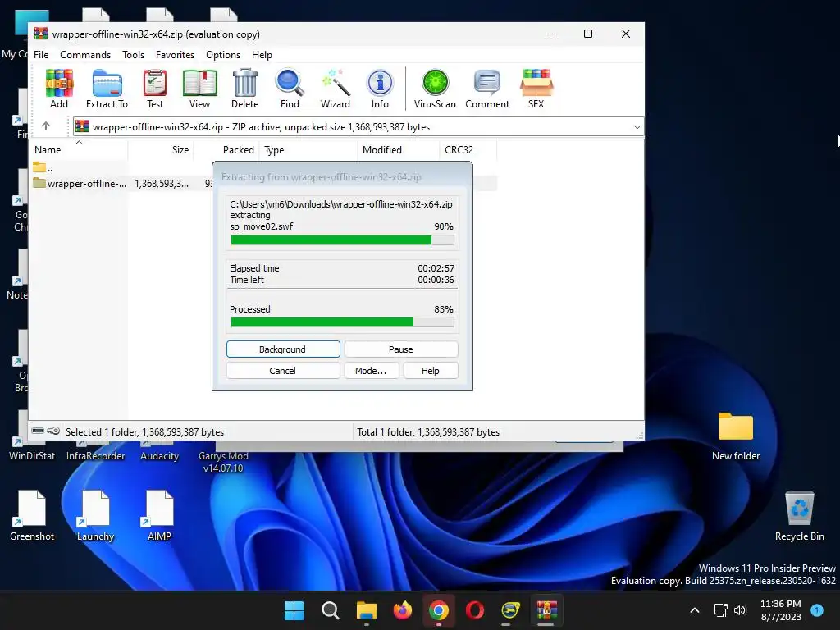840x630 pixels.
Task: Sort by Packed column header
Action: point(226,150)
